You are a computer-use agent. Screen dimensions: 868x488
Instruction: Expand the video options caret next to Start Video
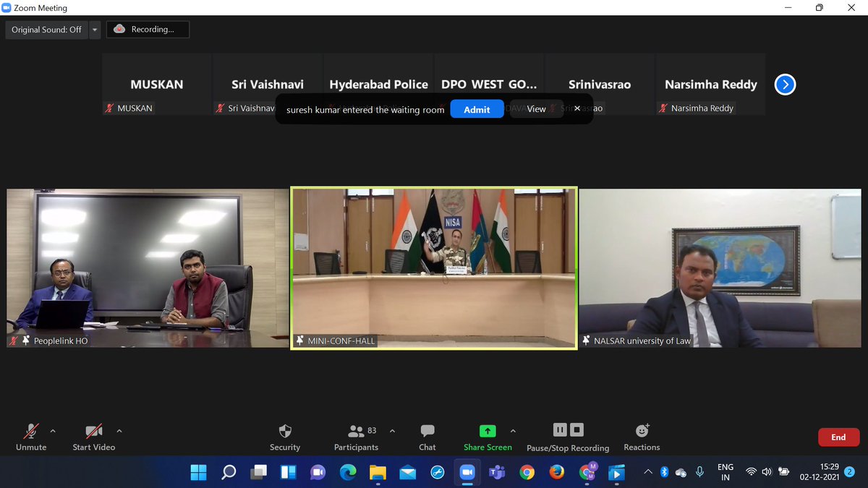119,431
